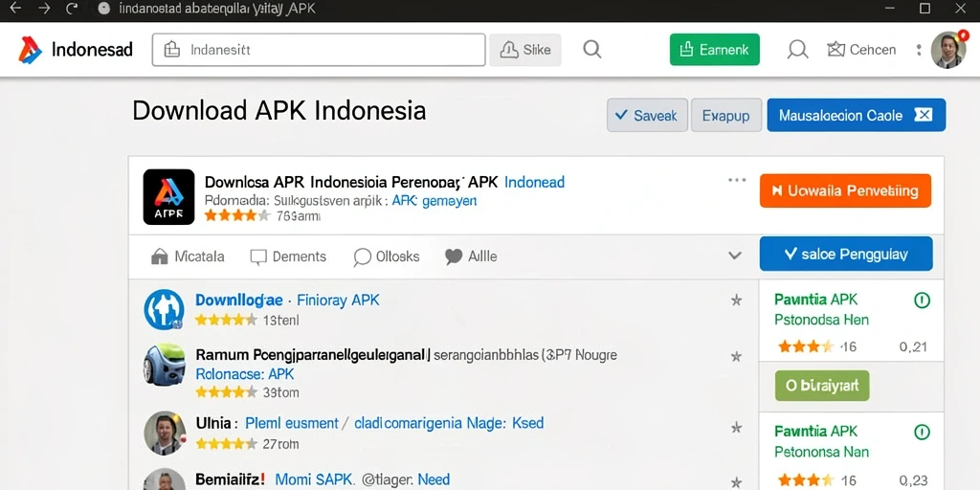Click the Exapup button
Screen dimensions: 980x490
click(725, 115)
